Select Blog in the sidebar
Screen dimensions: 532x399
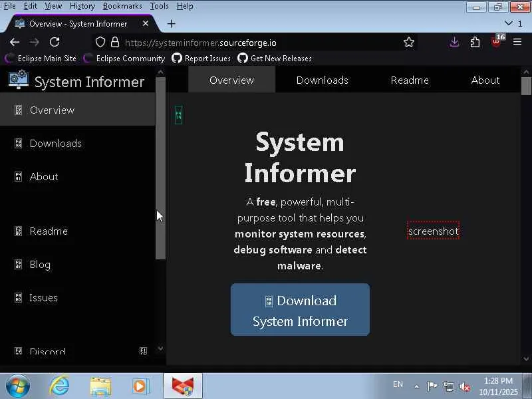pos(77,264)
